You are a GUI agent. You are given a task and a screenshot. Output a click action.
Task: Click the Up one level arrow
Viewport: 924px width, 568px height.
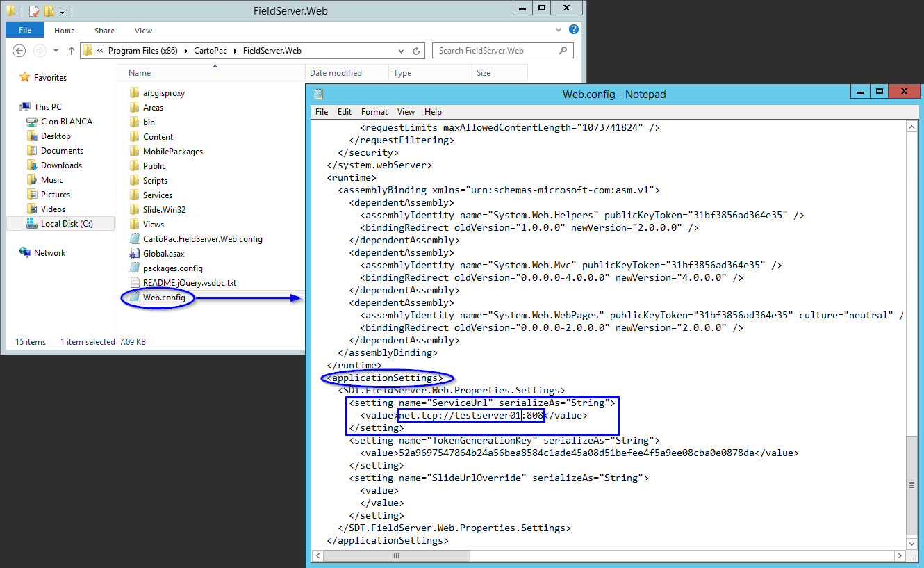[x=72, y=51]
